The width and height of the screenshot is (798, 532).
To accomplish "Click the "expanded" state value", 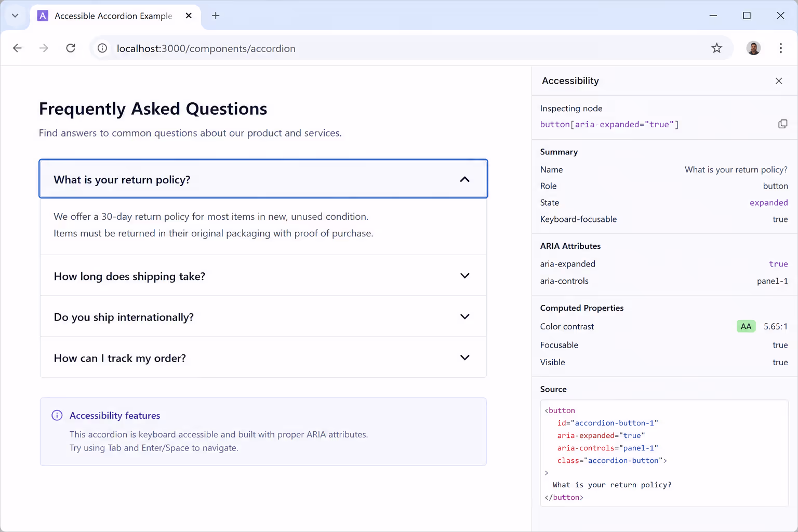I will [x=768, y=203].
